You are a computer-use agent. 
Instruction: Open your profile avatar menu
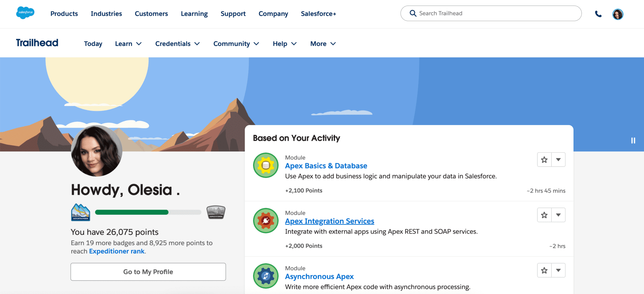pyautogui.click(x=618, y=14)
